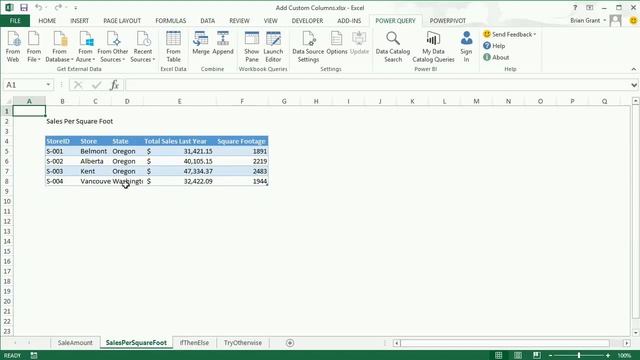Open Customize Quick Access Toolbar dropdown
This screenshot has height=360, width=640.
click(x=76, y=8)
